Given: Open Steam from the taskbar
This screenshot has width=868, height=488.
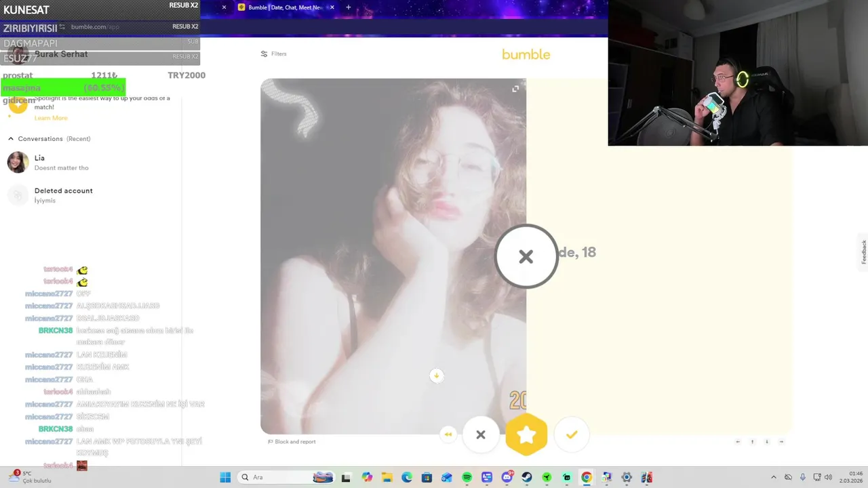Looking at the screenshot, I should pyautogui.click(x=527, y=477).
